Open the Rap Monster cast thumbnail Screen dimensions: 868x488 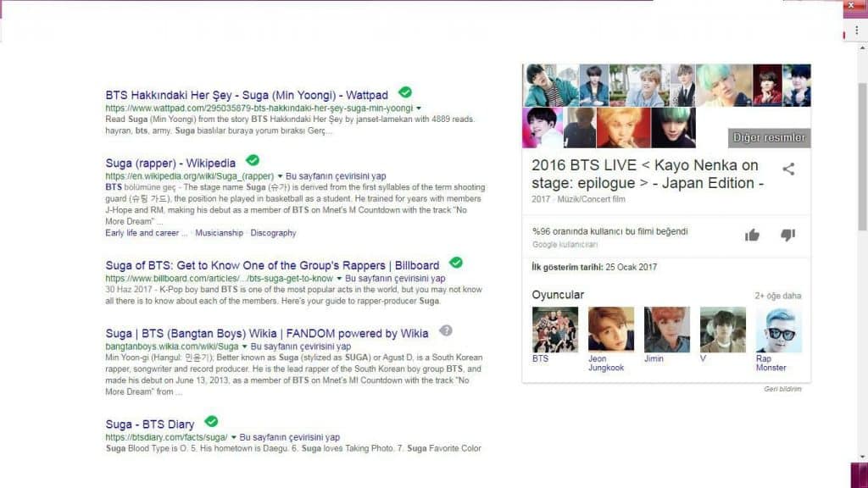pos(778,330)
